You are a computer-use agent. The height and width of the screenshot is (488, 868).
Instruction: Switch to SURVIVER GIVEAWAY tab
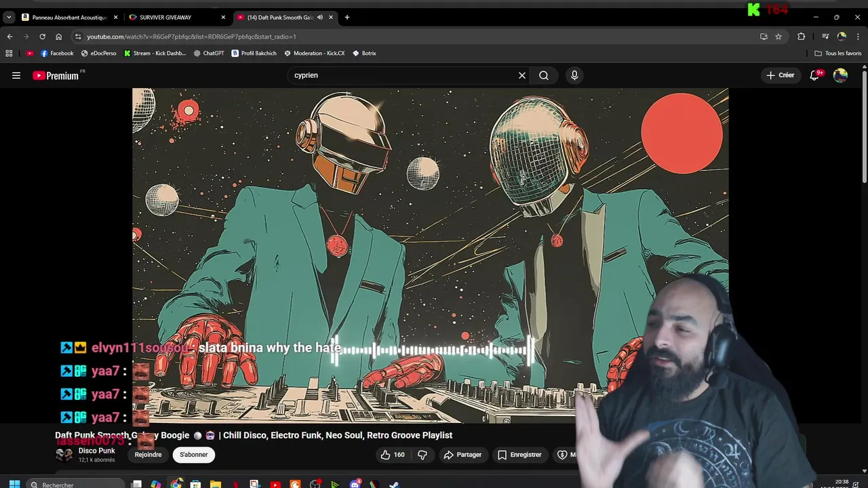178,17
